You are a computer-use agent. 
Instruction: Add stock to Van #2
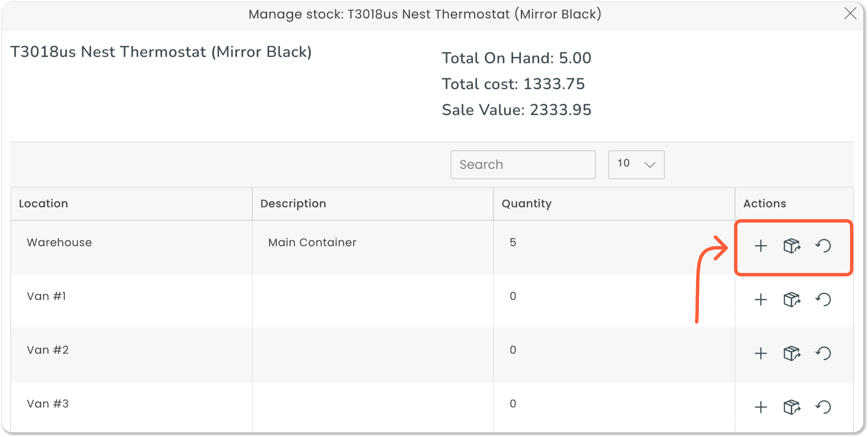pyautogui.click(x=760, y=353)
